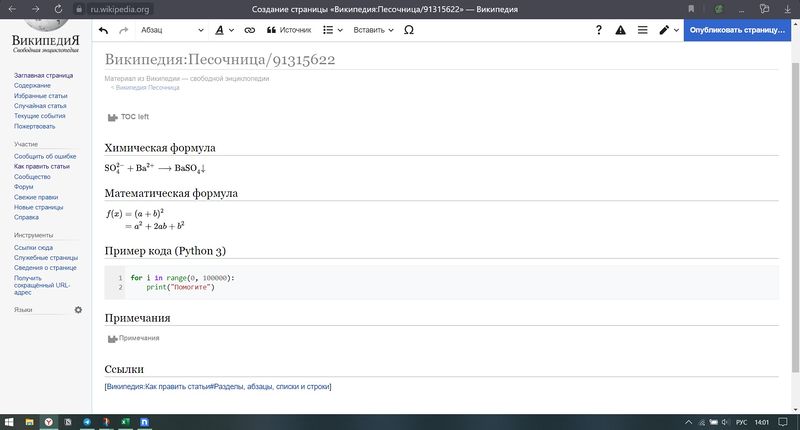Image resolution: width=800 pixels, height=430 pixels.
Task: Open the special character Ω tool
Action: pos(408,30)
